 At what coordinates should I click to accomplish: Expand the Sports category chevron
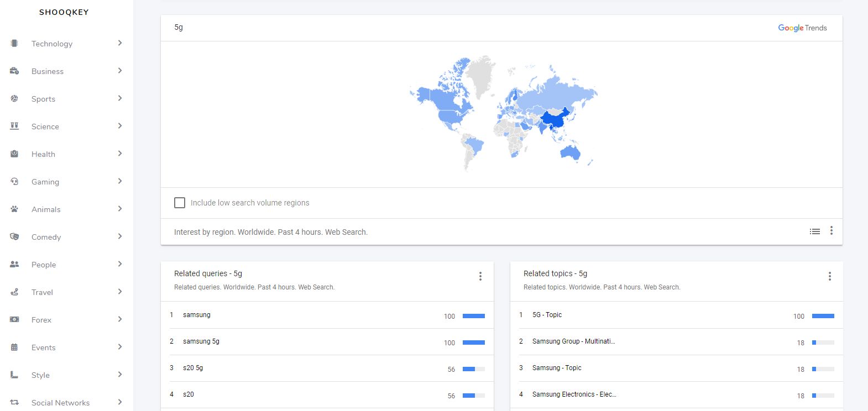(x=120, y=98)
